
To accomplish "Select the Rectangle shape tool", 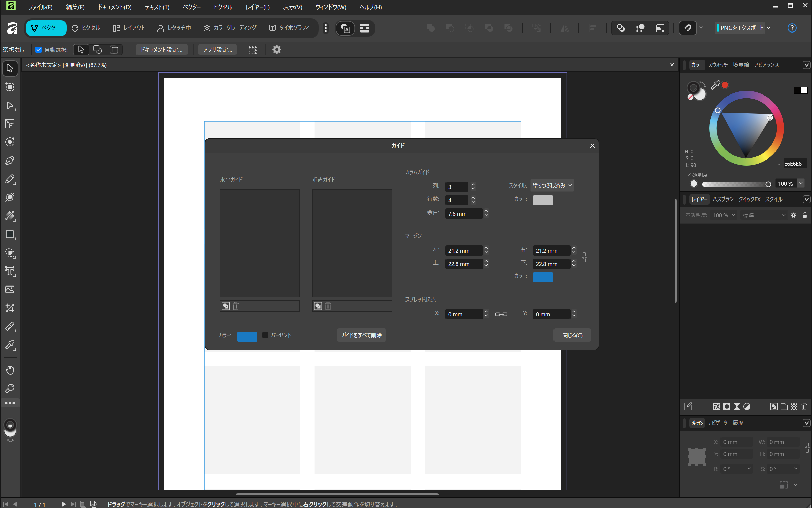I will (10, 234).
